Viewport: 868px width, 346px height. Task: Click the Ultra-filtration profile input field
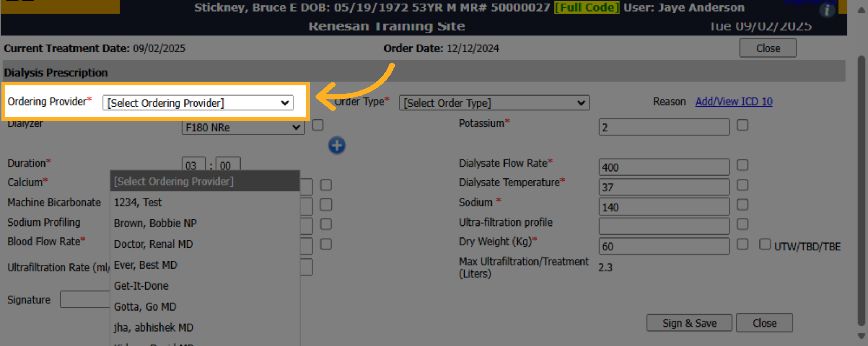[664, 227]
